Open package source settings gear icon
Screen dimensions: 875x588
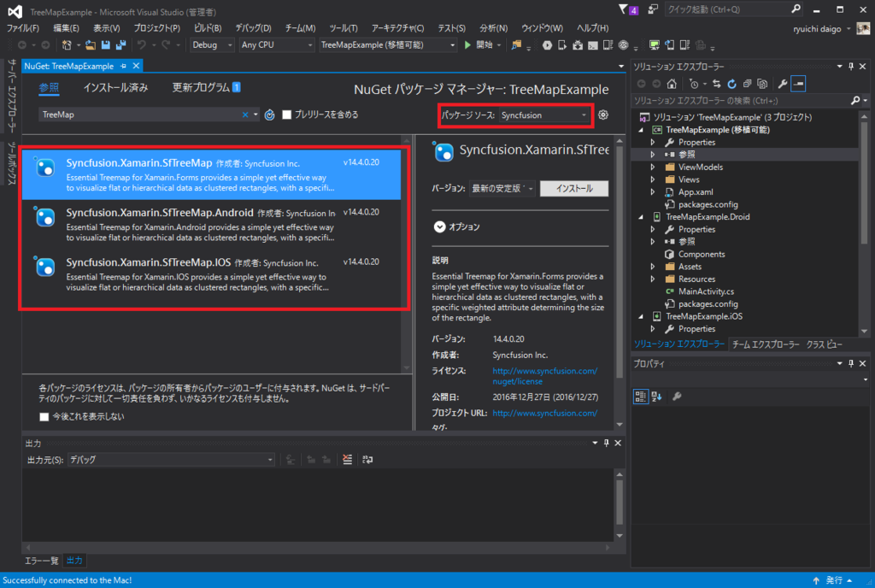click(x=603, y=115)
